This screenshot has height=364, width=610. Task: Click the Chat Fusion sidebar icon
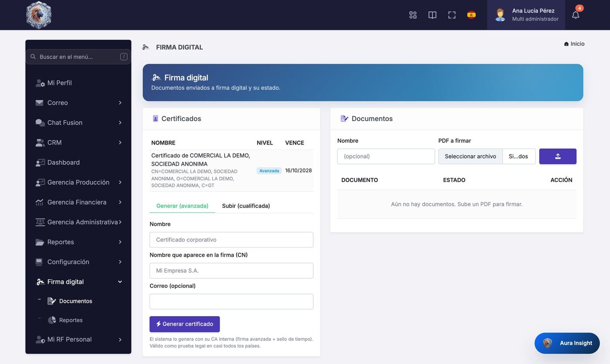pos(40,123)
